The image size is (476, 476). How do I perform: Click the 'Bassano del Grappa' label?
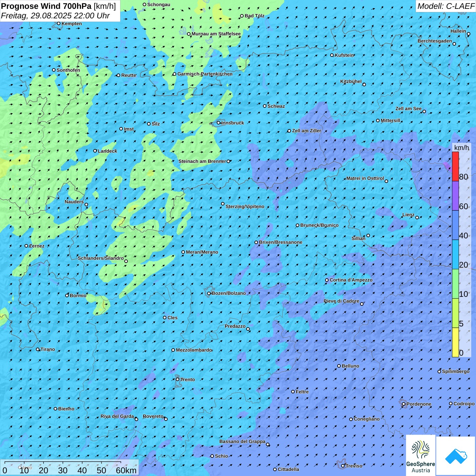coord(242,441)
